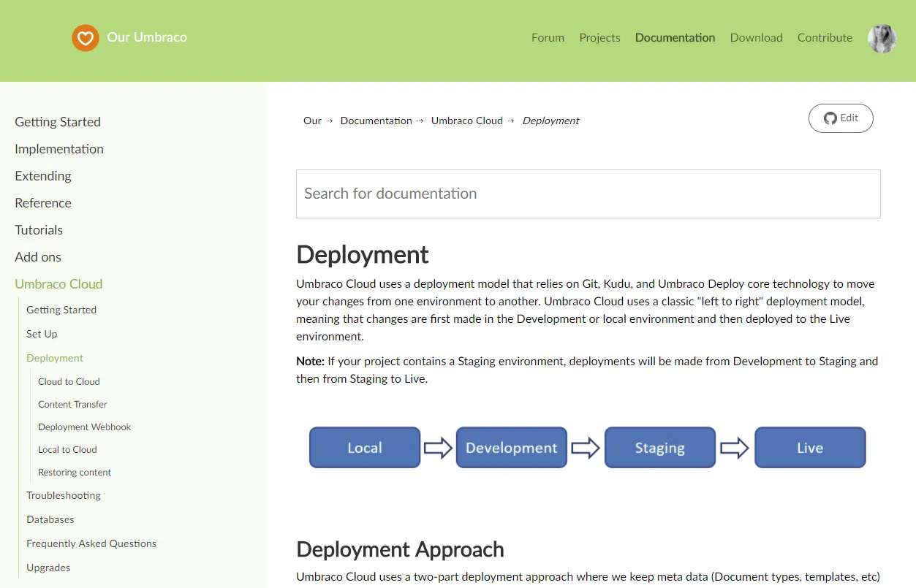Click the Staging box in the diagram

659,446
